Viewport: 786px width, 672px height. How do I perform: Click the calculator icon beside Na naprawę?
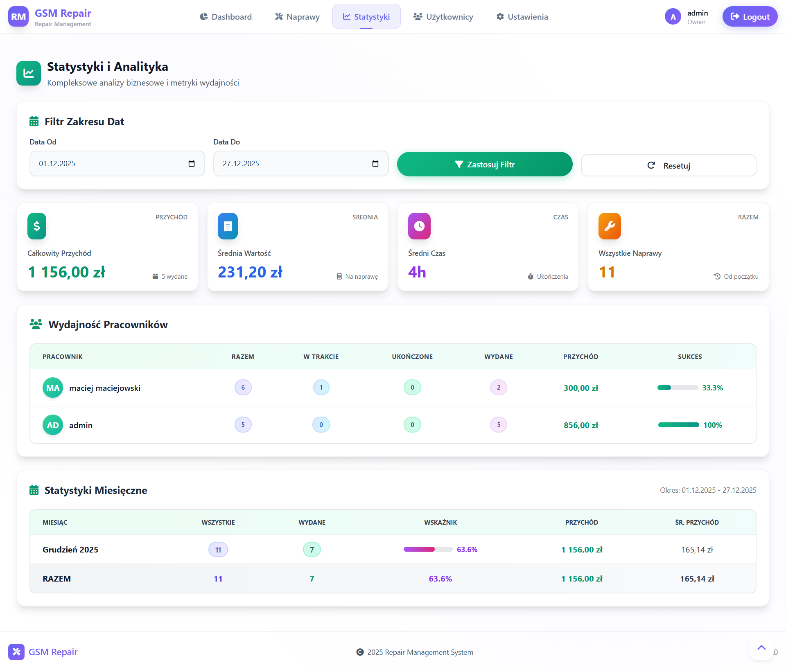tap(339, 277)
